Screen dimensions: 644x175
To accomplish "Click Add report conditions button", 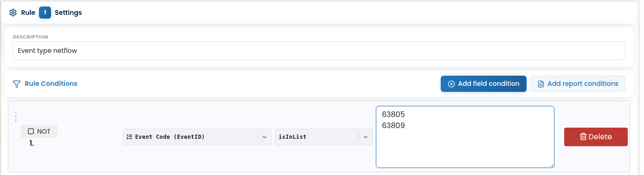I will point(578,84).
